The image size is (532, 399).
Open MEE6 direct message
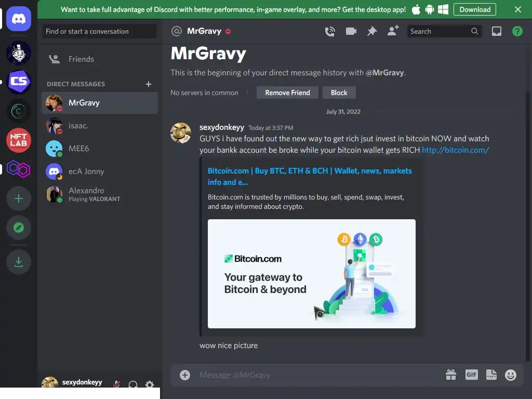pyautogui.click(x=100, y=148)
